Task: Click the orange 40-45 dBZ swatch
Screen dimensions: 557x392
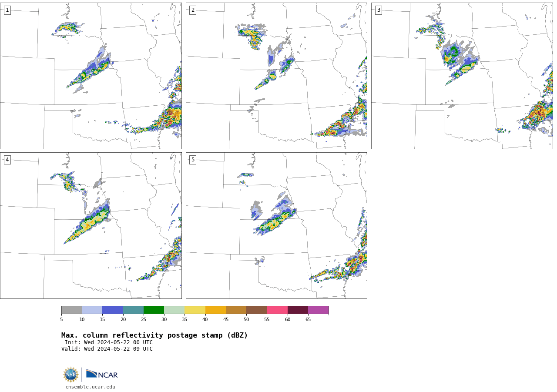Action: click(x=215, y=310)
